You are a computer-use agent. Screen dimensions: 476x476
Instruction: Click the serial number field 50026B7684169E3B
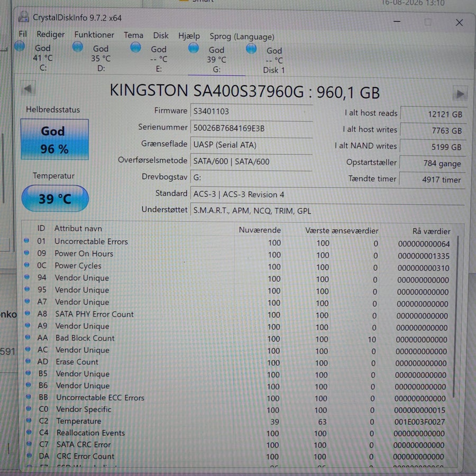[x=251, y=128]
